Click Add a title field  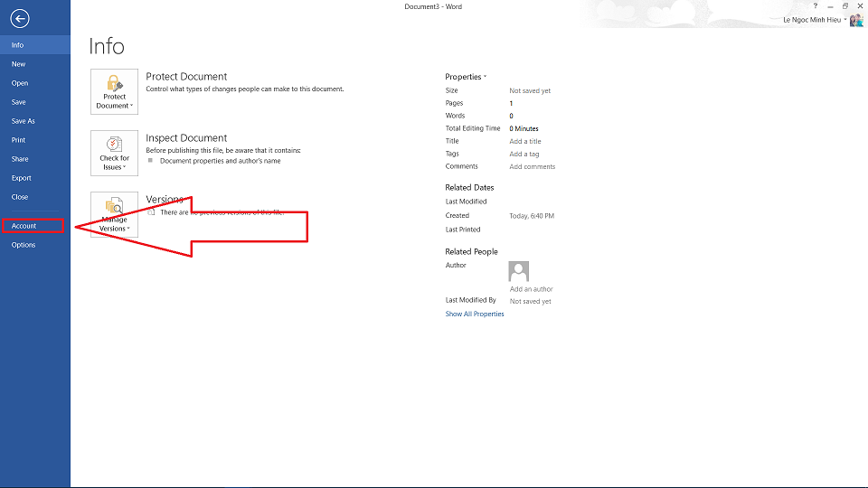524,141
